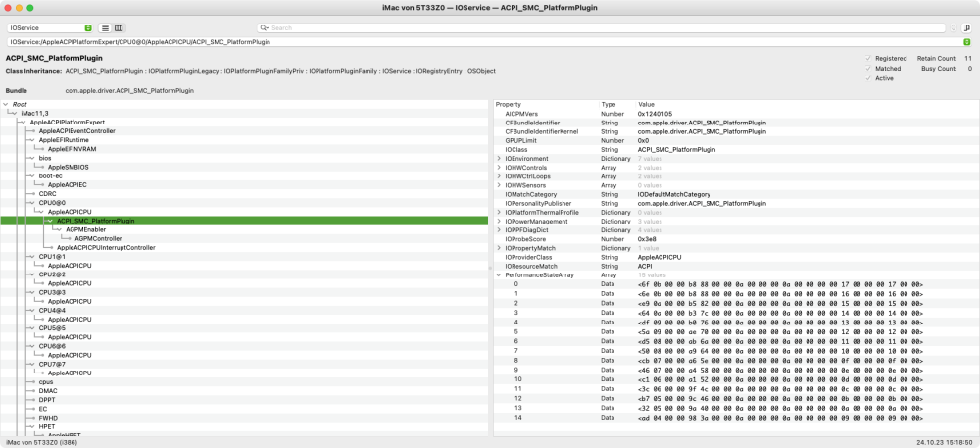Select the iMac11,3 tree item
This screenshot has height=448, width=980.
35,113
